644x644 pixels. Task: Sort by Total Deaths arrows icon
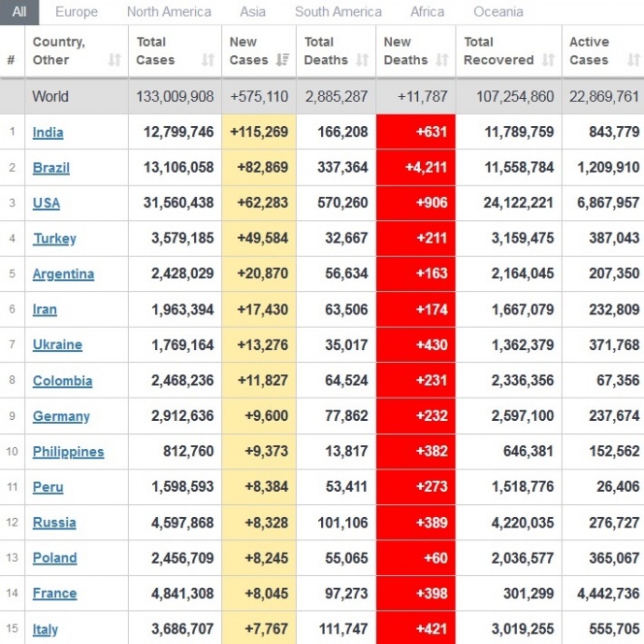coord(362,60)
